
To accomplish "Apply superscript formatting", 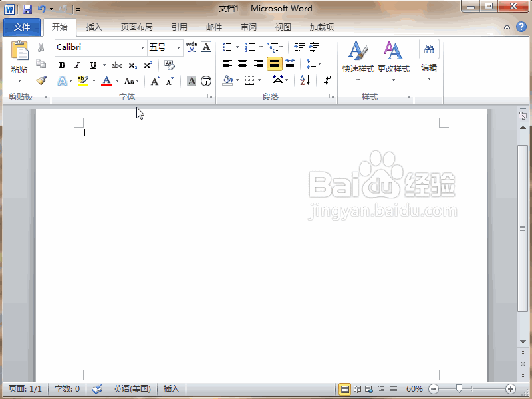I will point(147,65).
